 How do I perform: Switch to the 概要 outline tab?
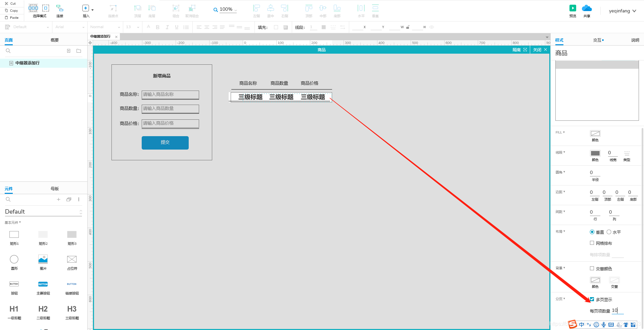click(55, 40)
